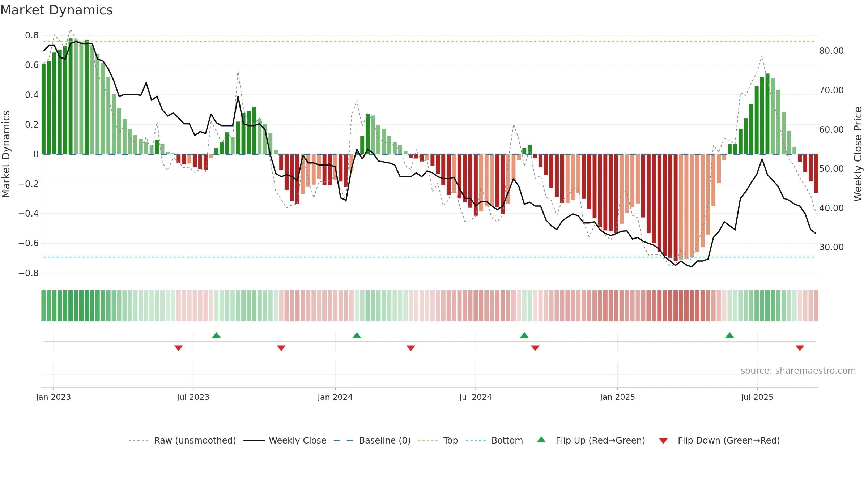Viewport: 868px width, 488px height.
Task: Click the Weekly Close Price axis title
Action: (858, 154)
